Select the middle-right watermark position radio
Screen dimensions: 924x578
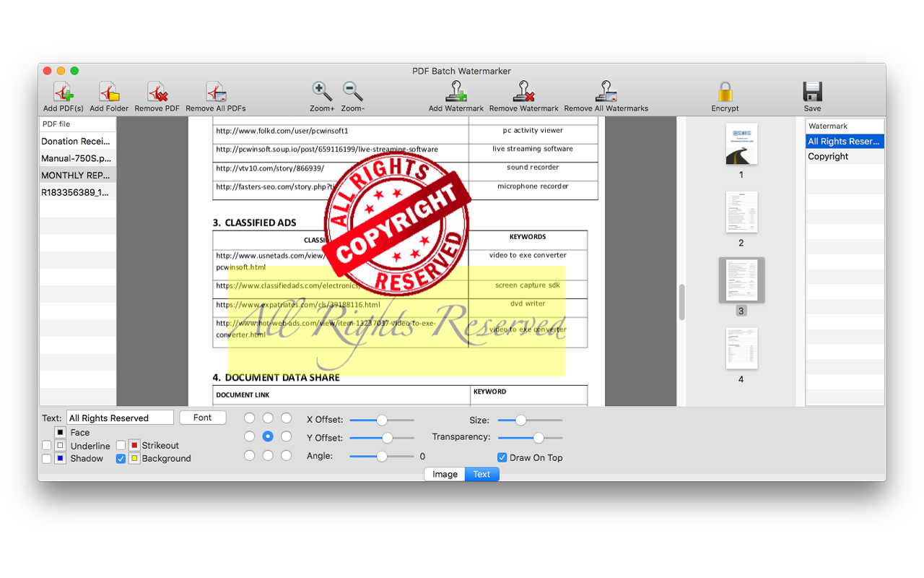[x=286, y=436]
